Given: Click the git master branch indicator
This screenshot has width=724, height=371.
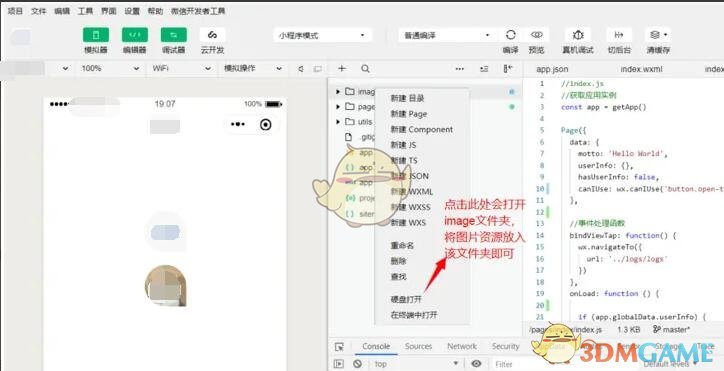Looking at the screenshot, I should tap(671, 329).
